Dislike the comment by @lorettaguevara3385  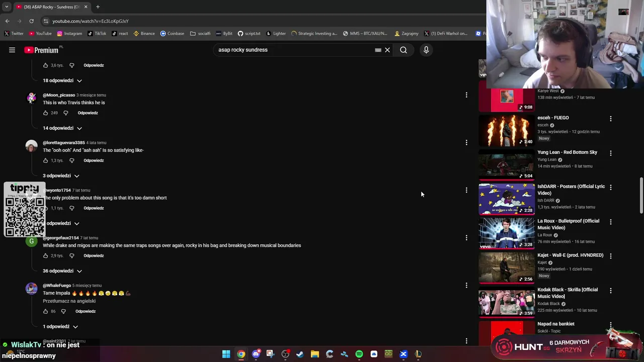[71, 160]
